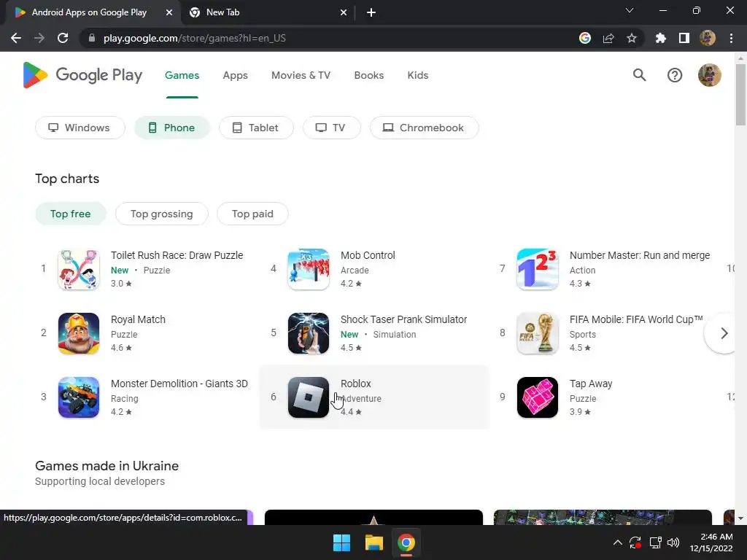Open the Movies & TV tab
This screenshot has width=747, height=560.
301,75
